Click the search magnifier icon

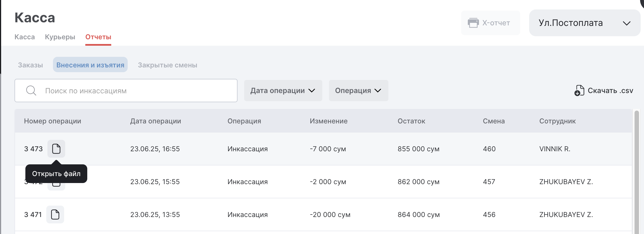click(x=31, y=91)
